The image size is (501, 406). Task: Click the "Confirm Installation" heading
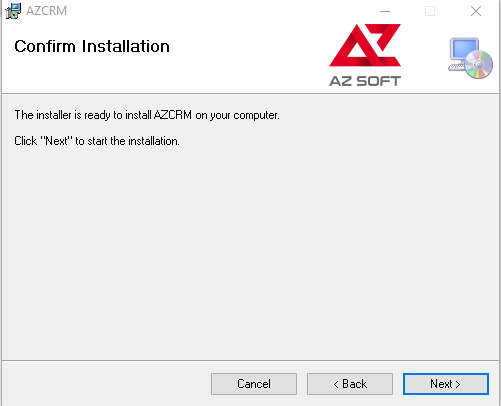click(92, 46)
